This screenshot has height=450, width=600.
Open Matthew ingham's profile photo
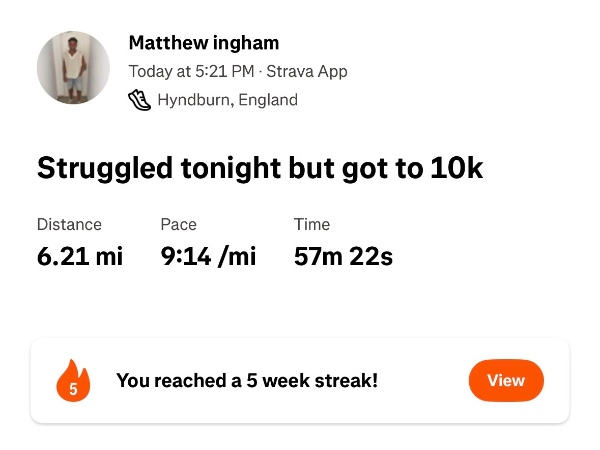tap(73, 67)
